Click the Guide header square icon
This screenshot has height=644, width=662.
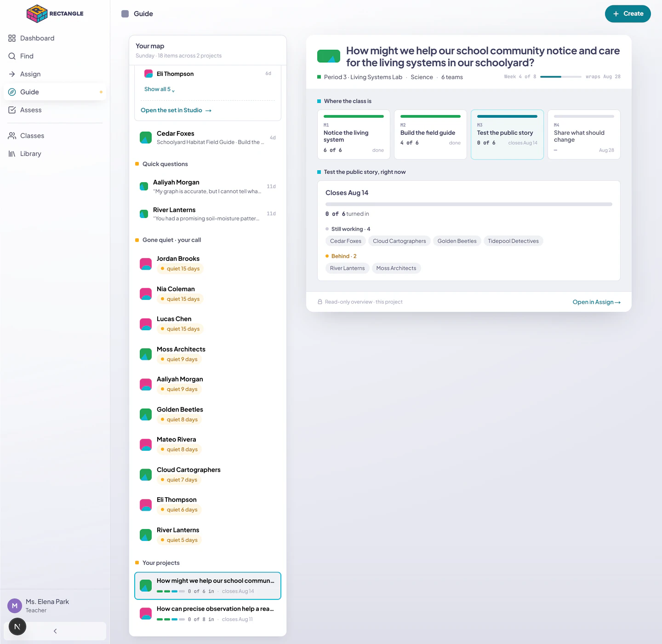(x=125, y=14)
